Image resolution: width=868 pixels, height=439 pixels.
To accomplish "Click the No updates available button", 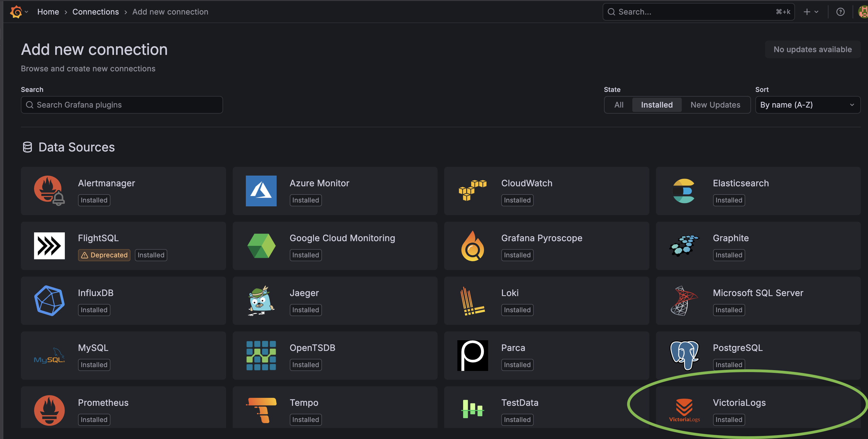I will [813, 49].
